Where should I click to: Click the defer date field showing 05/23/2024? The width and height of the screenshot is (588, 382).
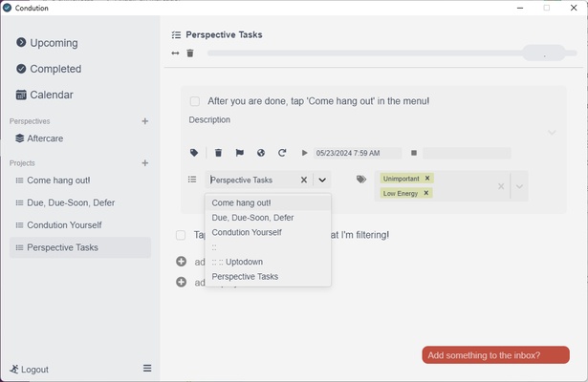(x=358, y=153)
